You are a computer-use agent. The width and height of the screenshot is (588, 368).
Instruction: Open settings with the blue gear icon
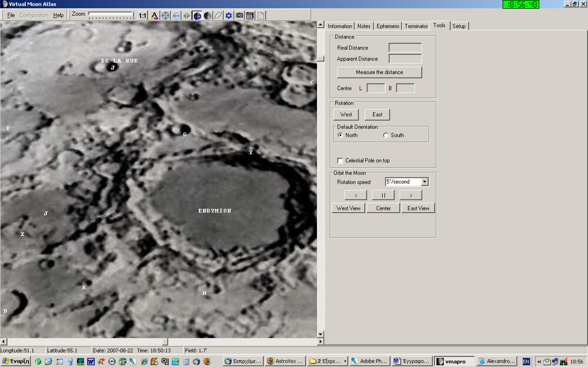[x=229, y=15]
